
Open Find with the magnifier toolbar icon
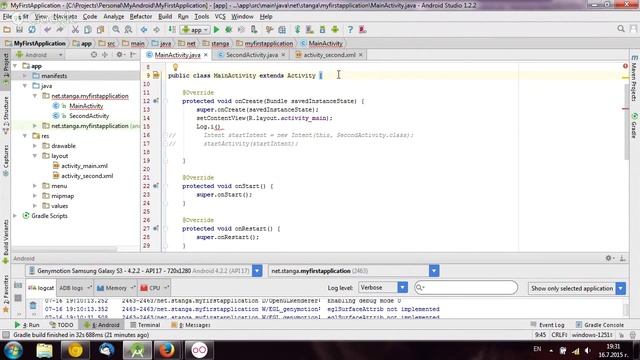point(116,29)
